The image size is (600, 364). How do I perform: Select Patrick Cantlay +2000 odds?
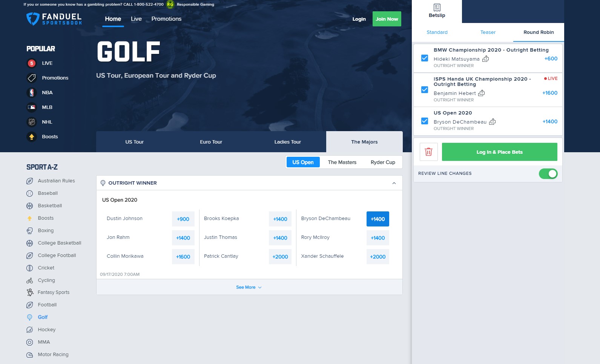point(280,257)
